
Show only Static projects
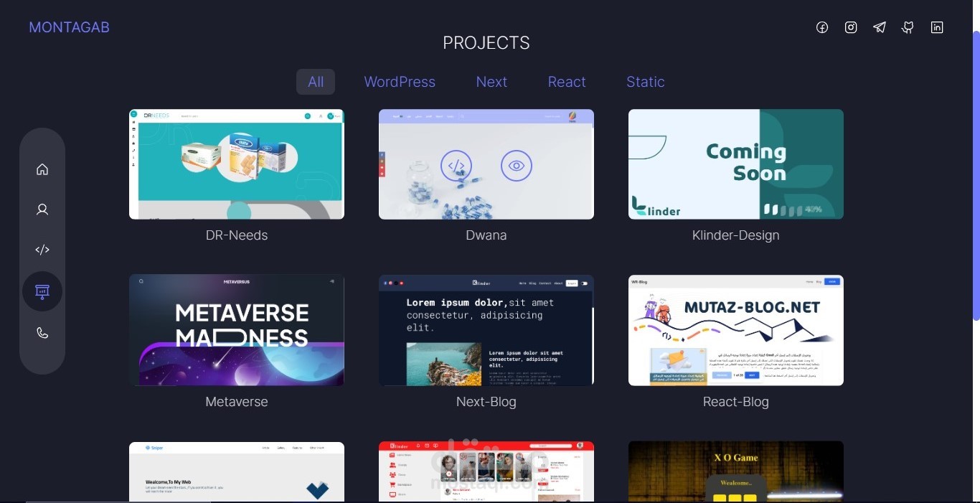tap(646, 82)
